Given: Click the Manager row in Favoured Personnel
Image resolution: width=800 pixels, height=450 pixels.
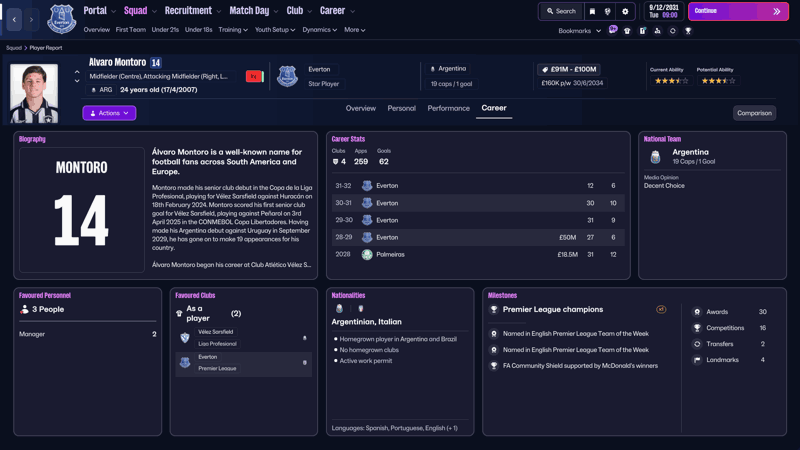Looking at the screenshot, I should click(88, 334).
